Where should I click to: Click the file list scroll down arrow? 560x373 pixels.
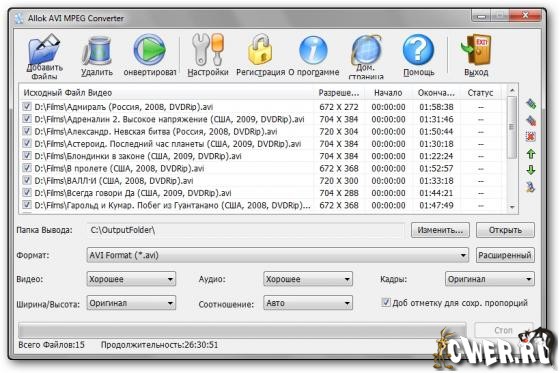[512, 207]
